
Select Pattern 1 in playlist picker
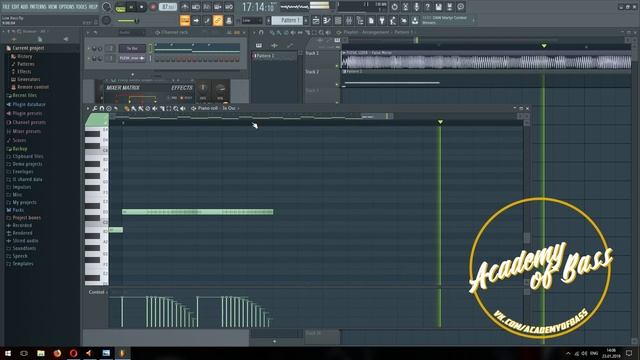coord(275,56)
